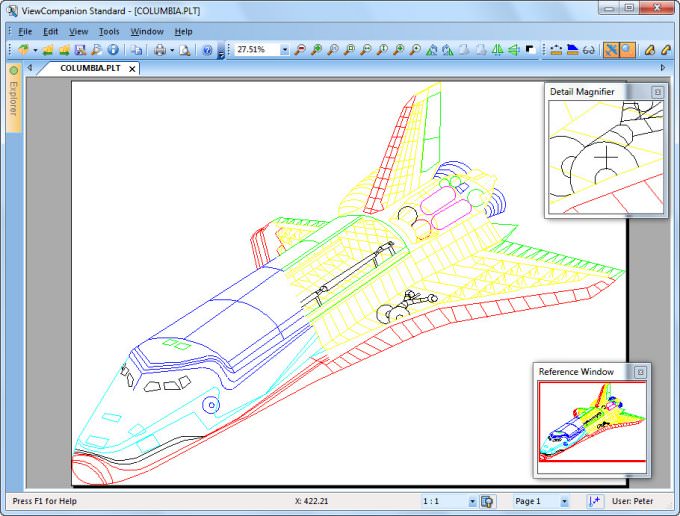Click the Zoom In green magnifier
Screen dimensions: 680x516
pos(316,50)
